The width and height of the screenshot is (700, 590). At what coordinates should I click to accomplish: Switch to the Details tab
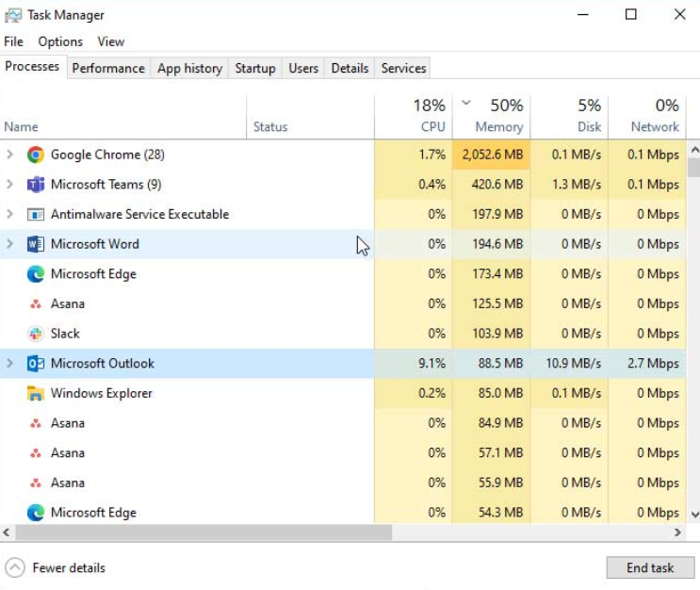[350, 69]
